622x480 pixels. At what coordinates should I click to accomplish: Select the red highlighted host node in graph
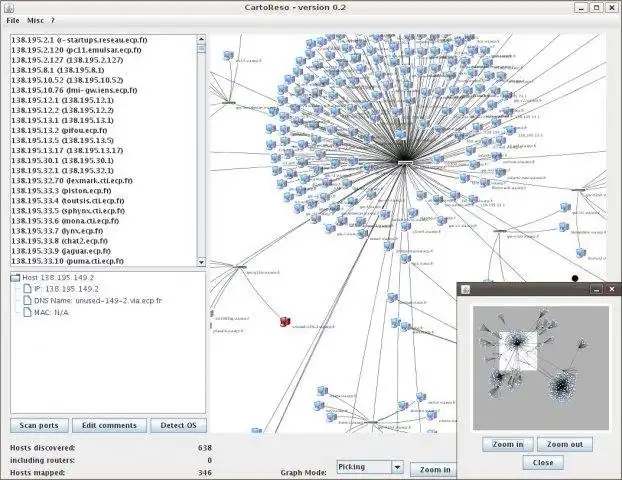point(285,322)
